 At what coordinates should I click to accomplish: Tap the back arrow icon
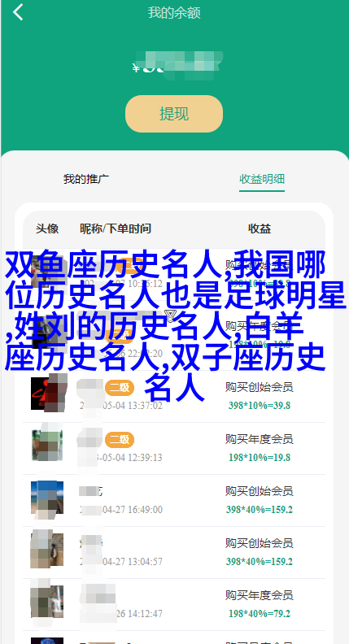(18, 12)
